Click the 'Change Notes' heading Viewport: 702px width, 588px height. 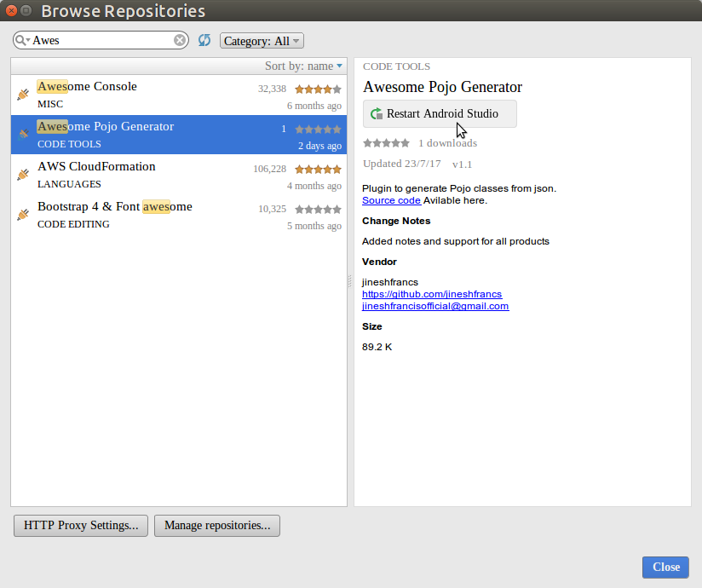396,221
